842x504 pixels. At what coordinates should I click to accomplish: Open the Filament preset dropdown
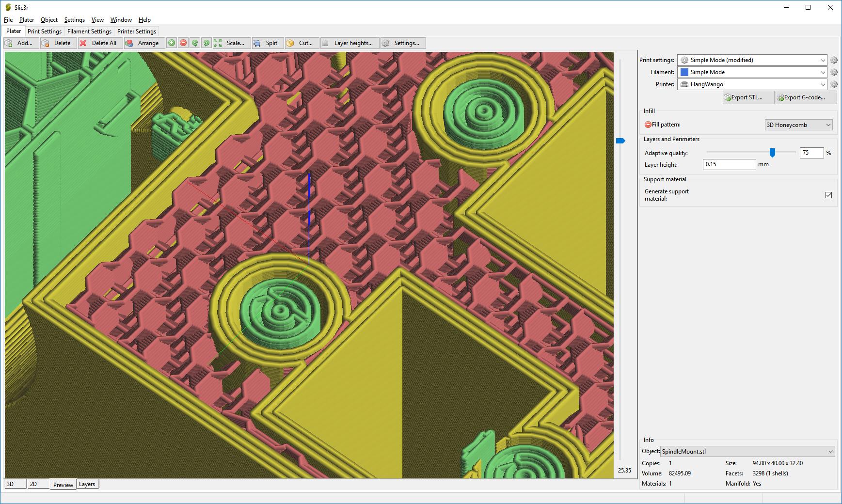coord(752,72)
